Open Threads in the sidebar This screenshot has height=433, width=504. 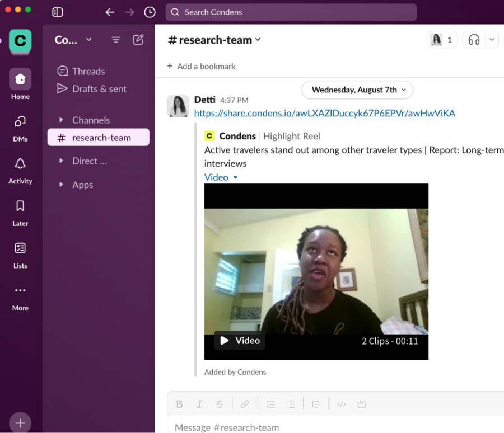[88, 72]
